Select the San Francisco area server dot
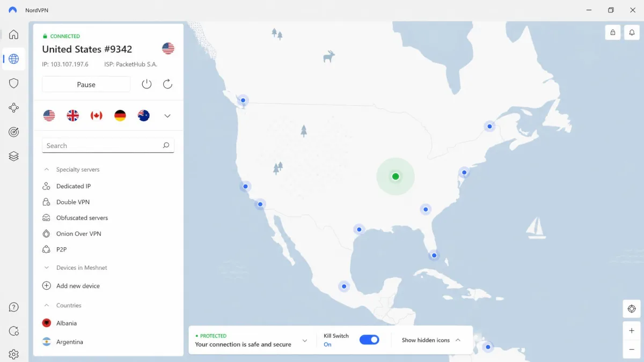644x362 pixels. 245,187
